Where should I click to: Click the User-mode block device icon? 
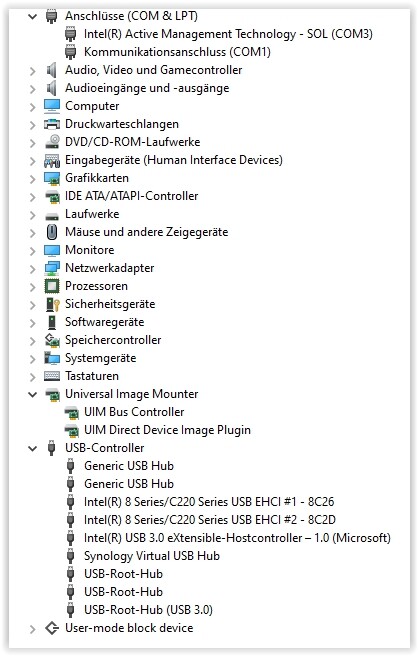[x=52, y=628]
